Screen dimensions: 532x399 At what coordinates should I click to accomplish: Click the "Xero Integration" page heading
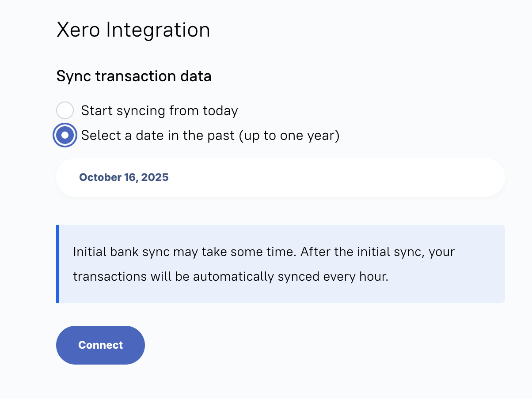pyautogui.click(x=133, y=30)
